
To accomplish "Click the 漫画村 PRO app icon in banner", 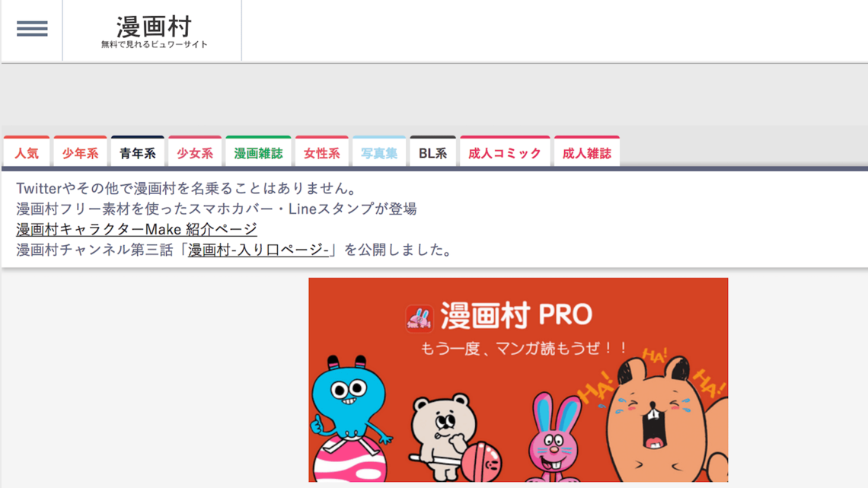I will [x=419, y=317].
